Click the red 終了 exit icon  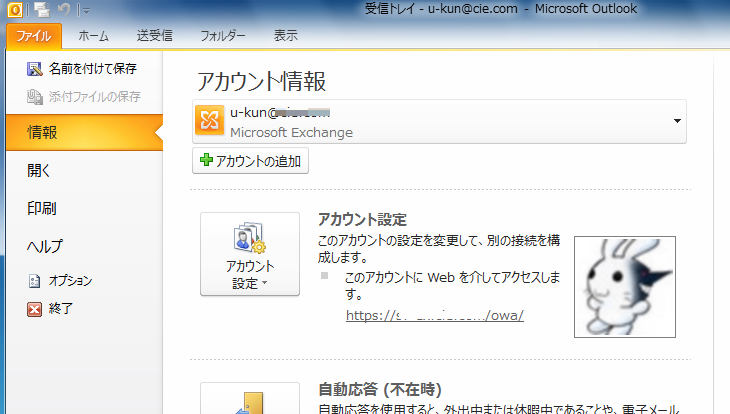pyautogui.click(x=34, y=309)
